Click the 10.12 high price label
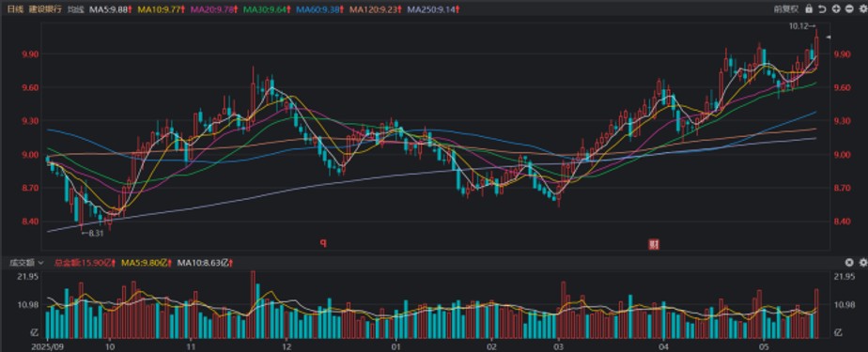The image size is (868, 352). tap(802, 26)
